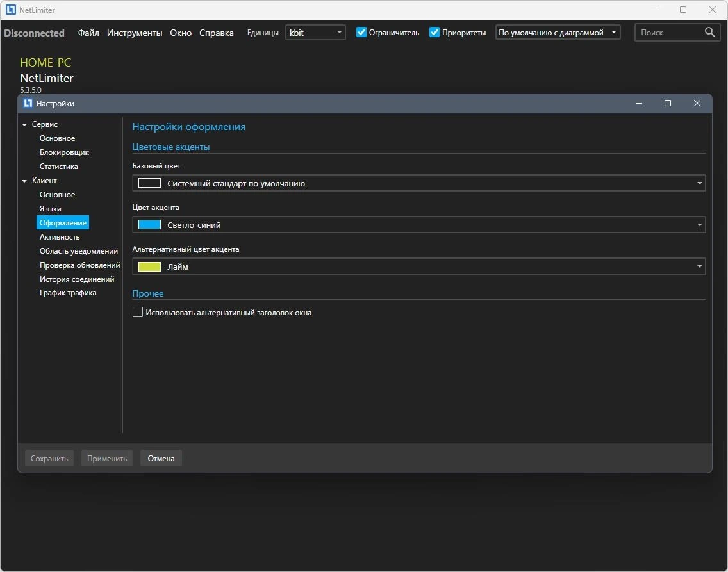Select График трафика in settings tree
The image size is (728, 572).
point(68,293)
